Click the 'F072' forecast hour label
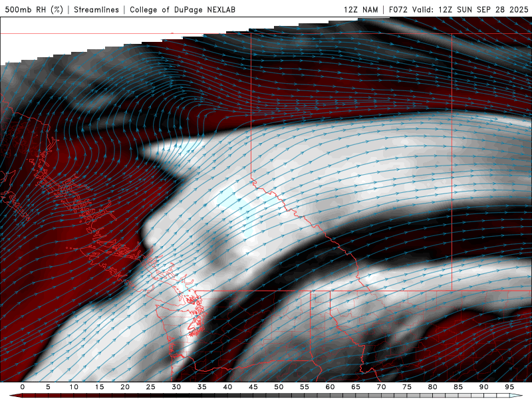The width and height of the screenshot is (532, 399). (398, 9)
